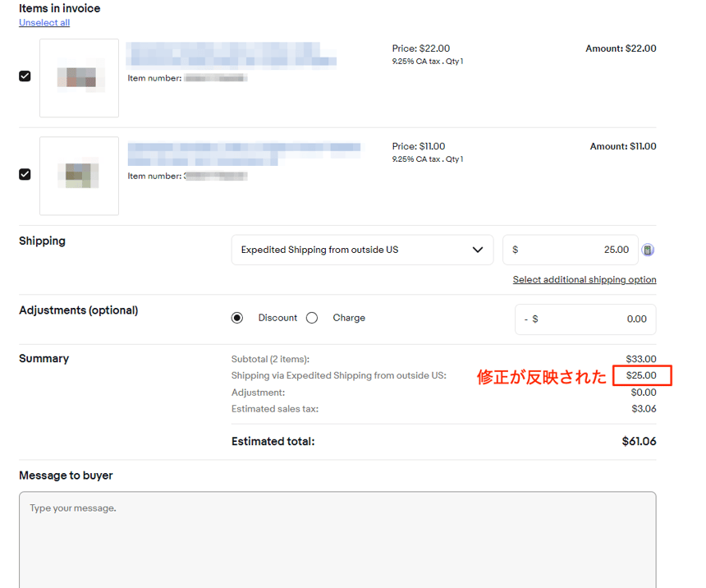
Task: Click the Estimated total amount $61.06
Action: tap(639, 442)
